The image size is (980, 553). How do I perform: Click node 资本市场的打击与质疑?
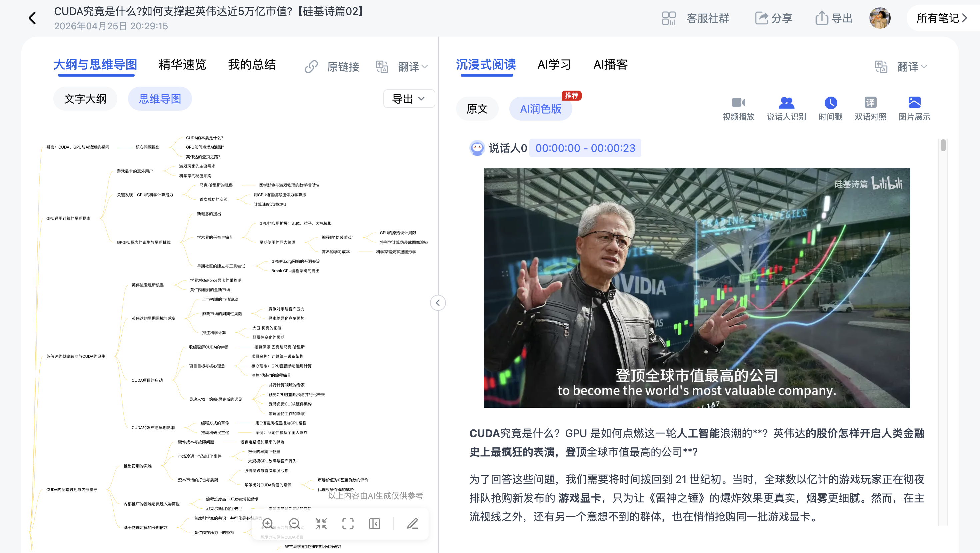pos(198,480)
